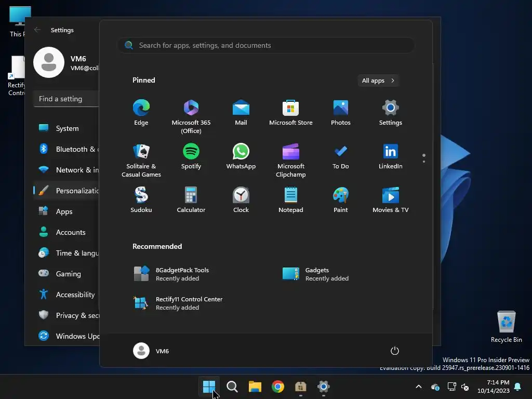Show hidden system tray icons
This screenshot has height=399, width=532.
(419, 387)
